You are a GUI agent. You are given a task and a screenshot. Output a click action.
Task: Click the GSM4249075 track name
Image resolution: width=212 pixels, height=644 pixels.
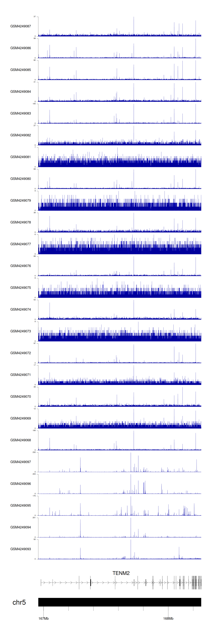(x=20, y=287)
